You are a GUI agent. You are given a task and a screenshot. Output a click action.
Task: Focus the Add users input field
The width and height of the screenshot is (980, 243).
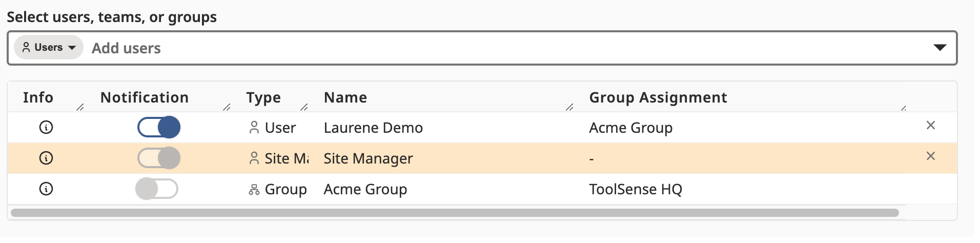(461, 48)
